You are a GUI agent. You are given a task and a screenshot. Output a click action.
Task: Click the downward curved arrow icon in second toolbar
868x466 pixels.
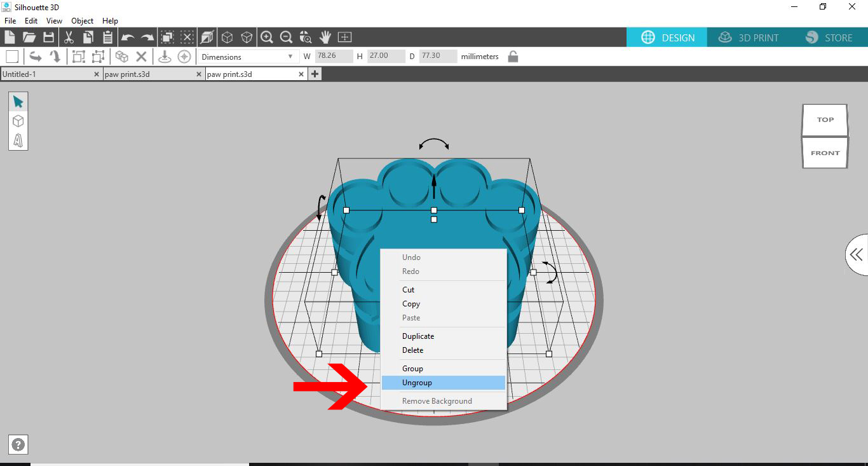(x=55, y=57)
